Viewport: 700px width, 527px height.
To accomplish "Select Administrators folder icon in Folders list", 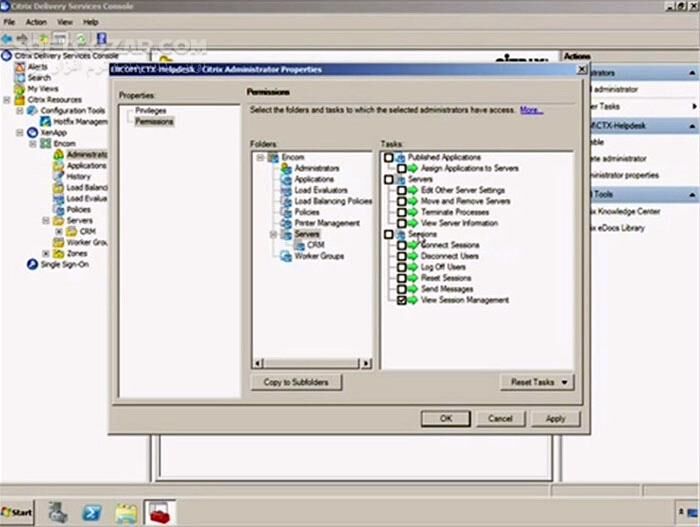I will point(287,168).
